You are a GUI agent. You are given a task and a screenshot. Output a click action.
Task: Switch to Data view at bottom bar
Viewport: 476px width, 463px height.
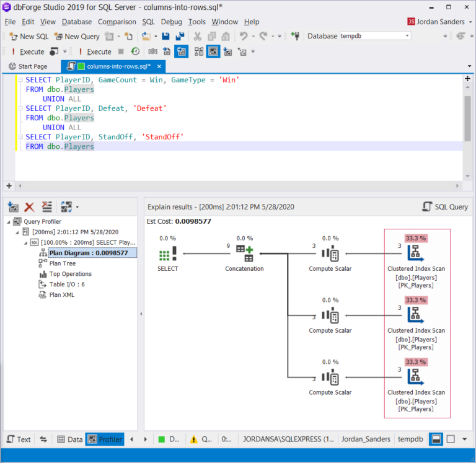point(69,439)
